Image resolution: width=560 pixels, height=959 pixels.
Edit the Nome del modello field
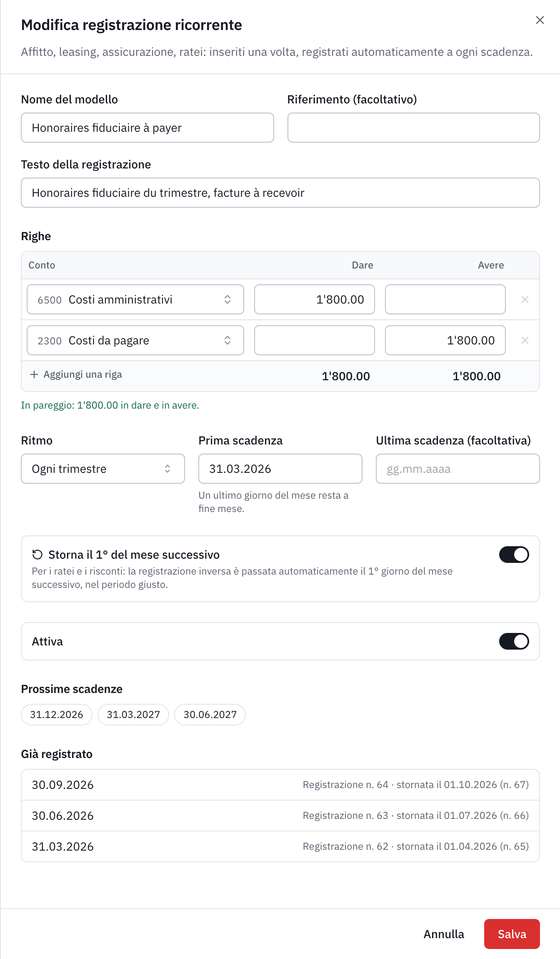coord(147,128)
